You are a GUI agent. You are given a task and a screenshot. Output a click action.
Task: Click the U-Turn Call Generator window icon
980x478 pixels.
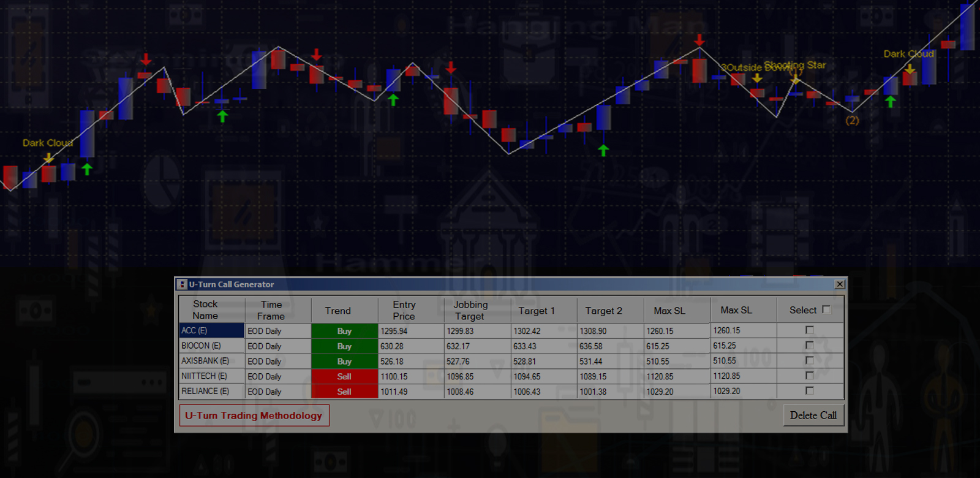coord(182,284)
